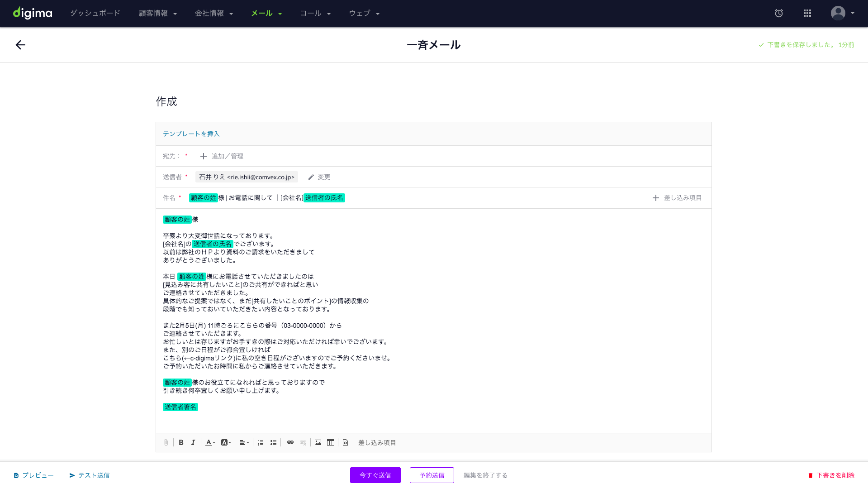Click the insert image icon

318,442
